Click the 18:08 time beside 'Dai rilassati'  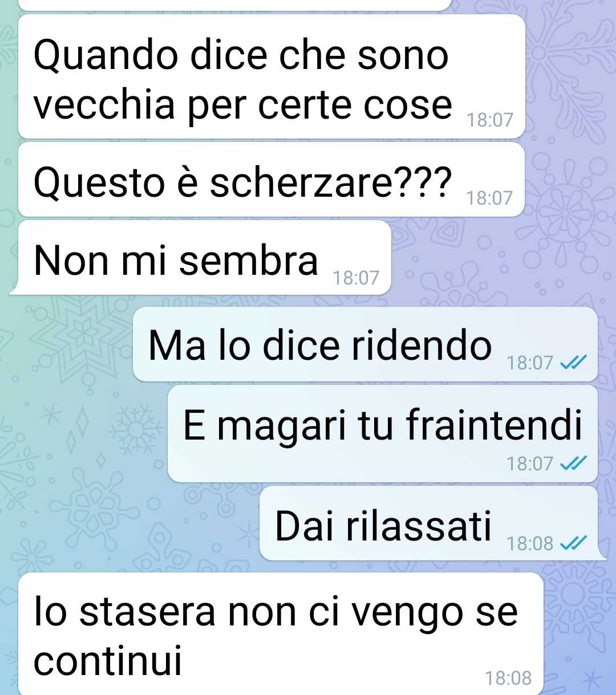[530, 543]
